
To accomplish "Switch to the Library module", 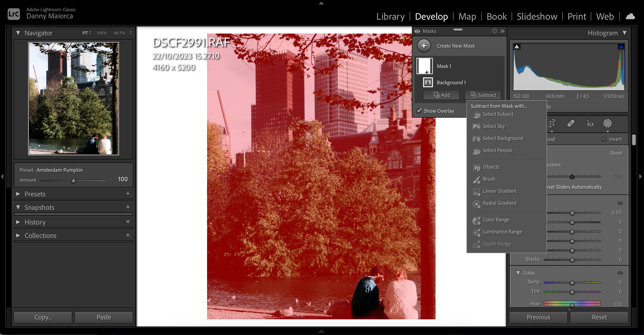I will 390,16.
